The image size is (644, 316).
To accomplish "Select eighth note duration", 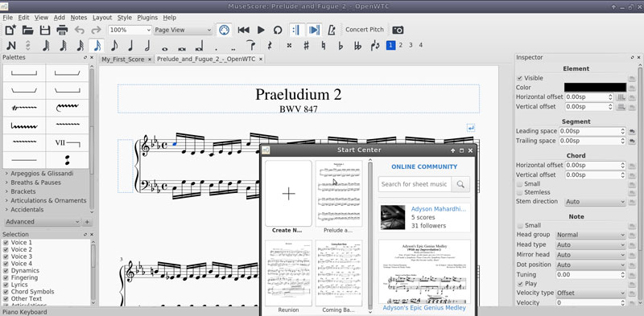I will click(x=114, y=46).
